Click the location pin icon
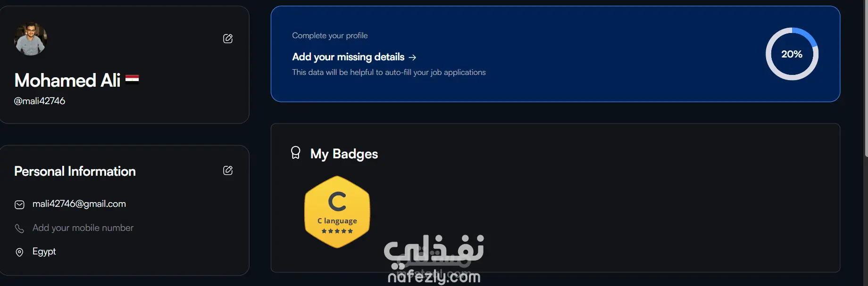Image resolution: width=868 pixels, height=286 pixels. [19, 253]
